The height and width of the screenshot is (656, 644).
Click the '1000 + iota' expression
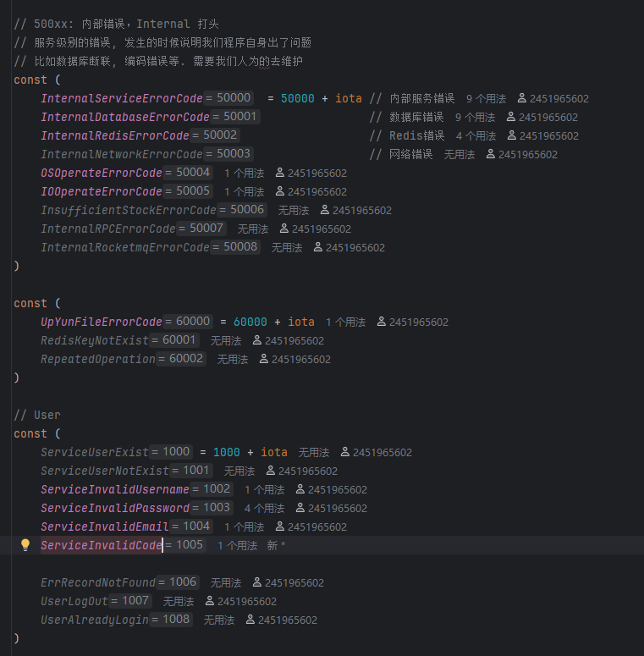[250, 452]
